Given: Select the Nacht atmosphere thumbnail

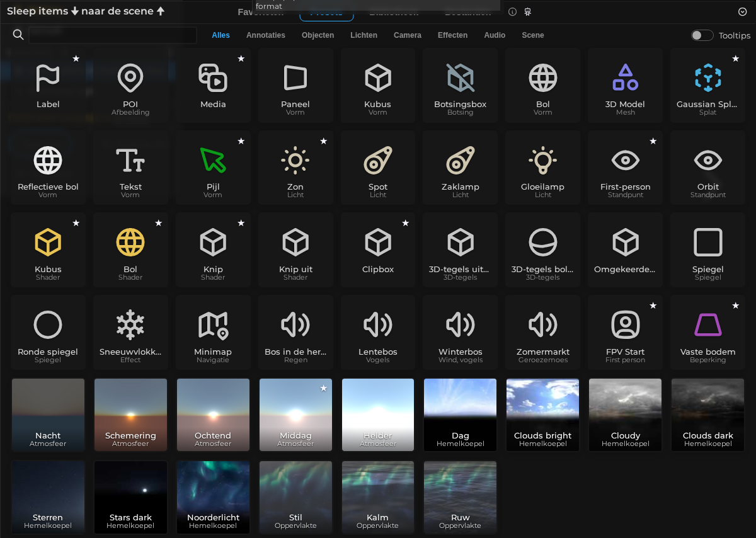Looking at the screenshot, I should (x=48, y=415).
